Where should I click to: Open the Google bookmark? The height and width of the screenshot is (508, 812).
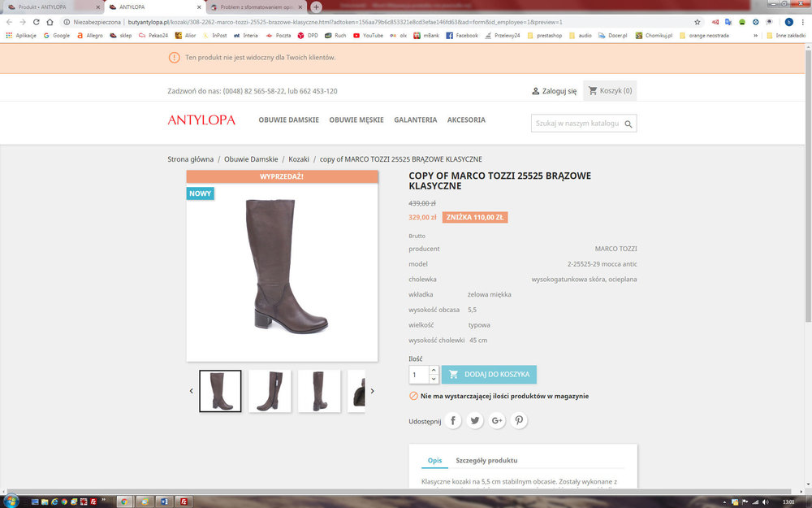click(57, 35)
